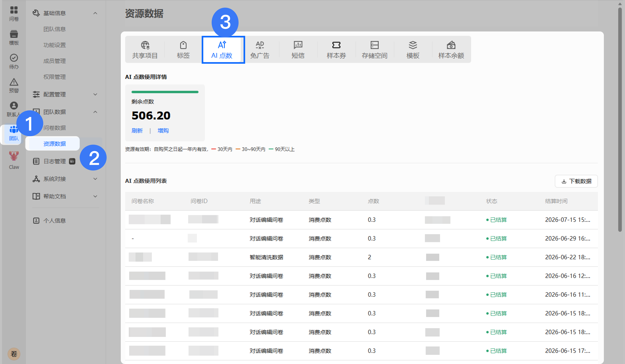
Task: Click the message icon of 短信
Action: pyautogui.click(x=298, y=45)
